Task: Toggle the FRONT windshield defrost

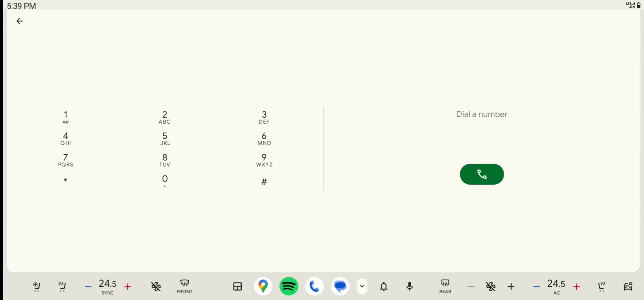Action: [184, 287]
